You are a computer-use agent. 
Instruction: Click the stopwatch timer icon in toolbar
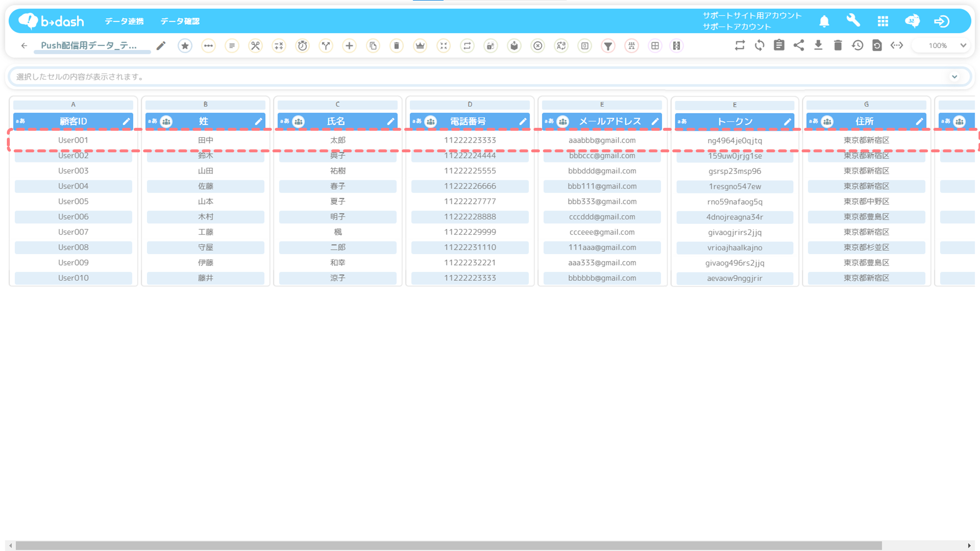click(x=302, y=46)
